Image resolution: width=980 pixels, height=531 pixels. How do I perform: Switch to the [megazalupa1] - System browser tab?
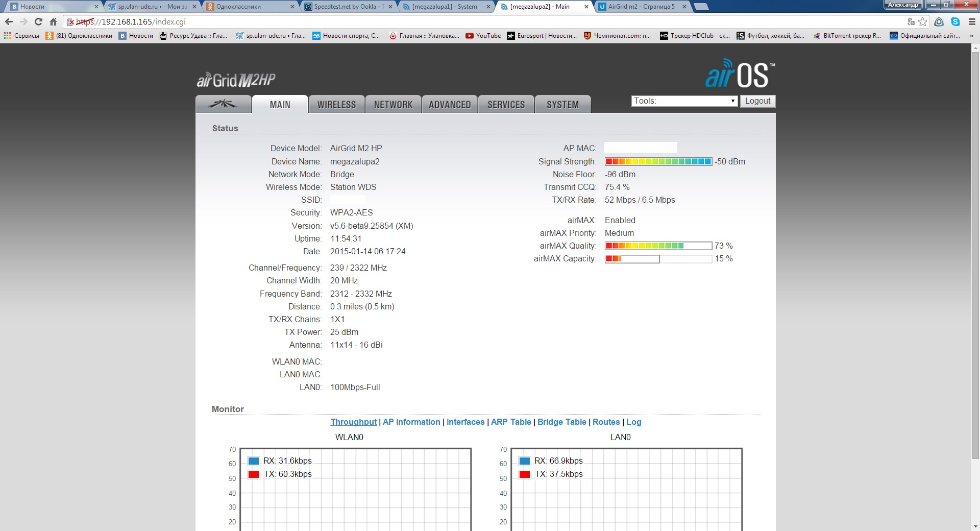[445, 7]
